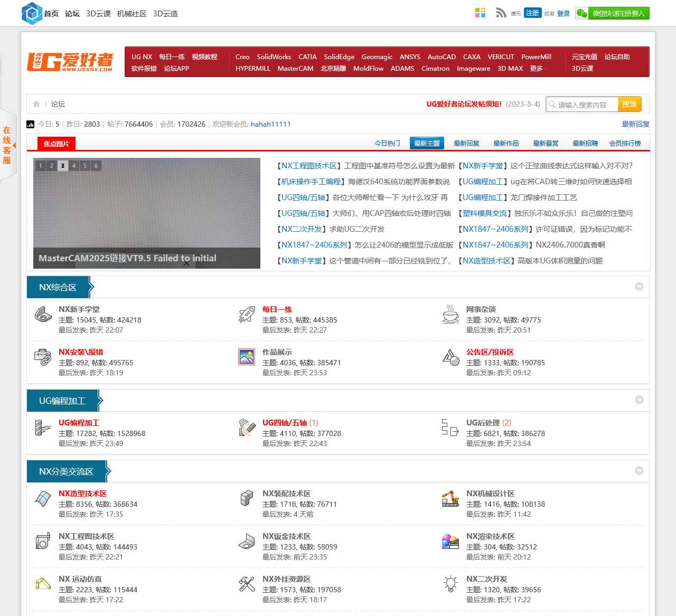
Task: Open thread 求助UG二次开发
Action: click(357, 229)
